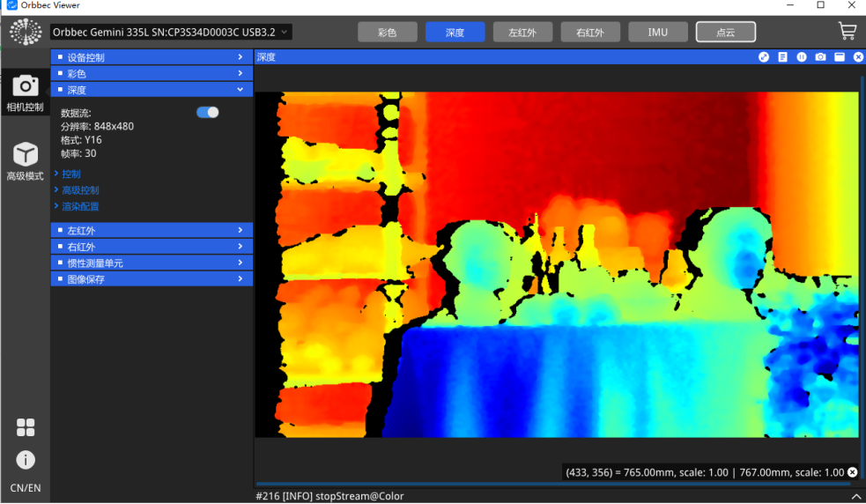The height and width of the screenshot is (504, 866).
Task: Pause the depth stream view
Action: coord(802,57)
